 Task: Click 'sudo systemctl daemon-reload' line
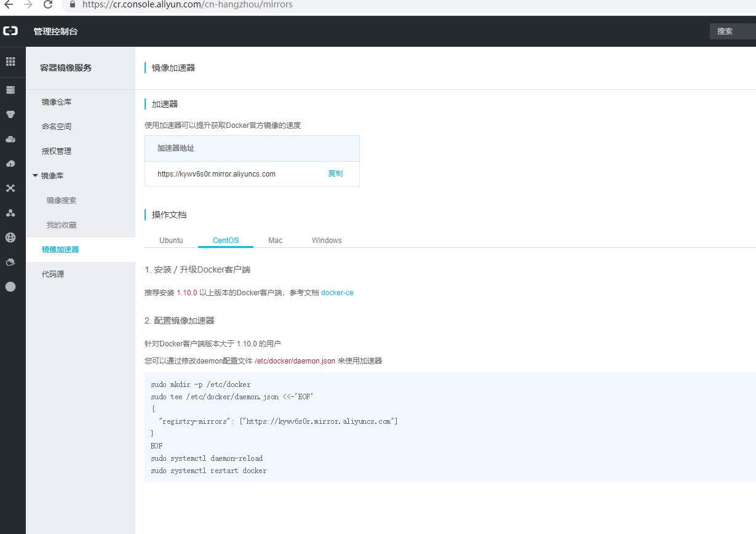click(x=207, y=458)
